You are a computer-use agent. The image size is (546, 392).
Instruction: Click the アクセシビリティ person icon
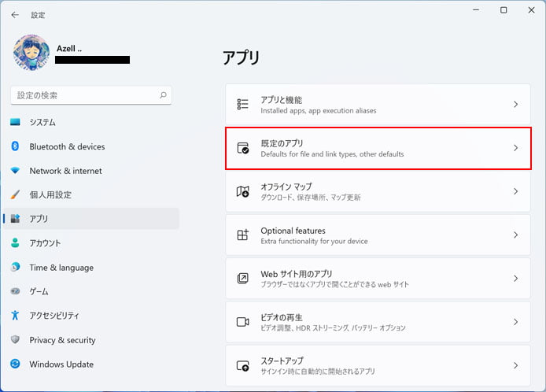point(15,315)
